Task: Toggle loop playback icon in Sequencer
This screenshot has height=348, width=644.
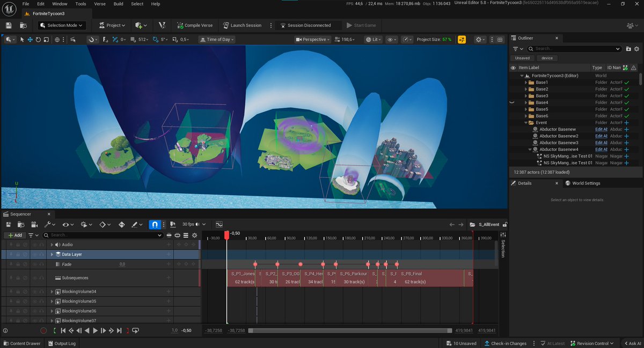Action: 135,331
